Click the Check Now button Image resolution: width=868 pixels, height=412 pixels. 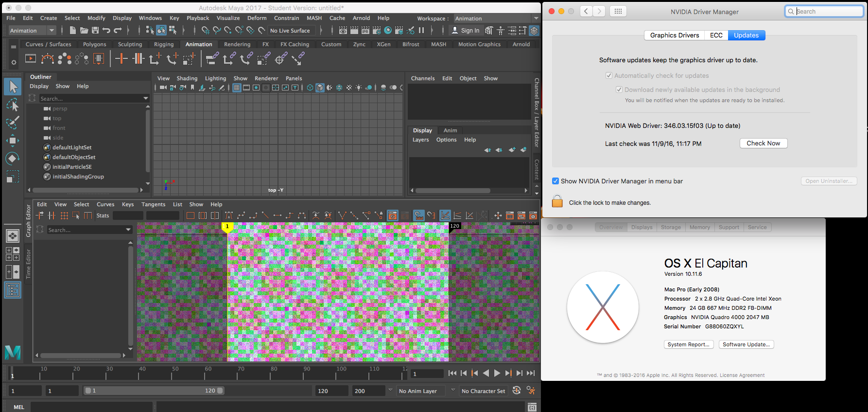click(763, 143)
